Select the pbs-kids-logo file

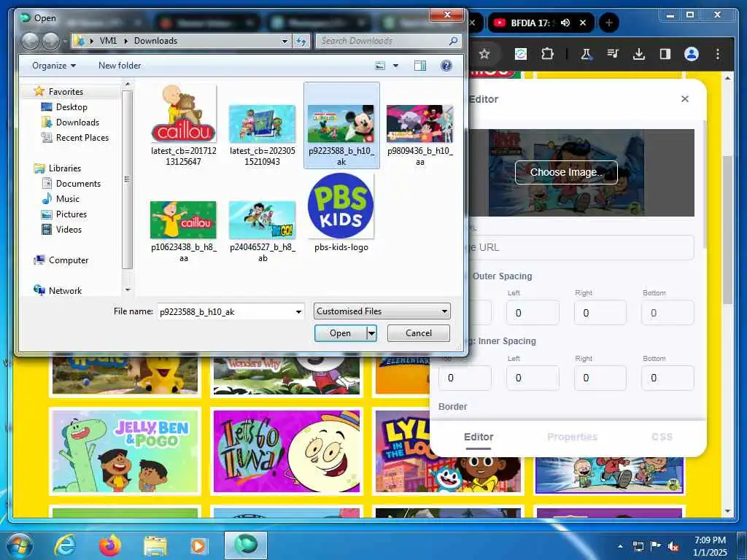(341, 212)
